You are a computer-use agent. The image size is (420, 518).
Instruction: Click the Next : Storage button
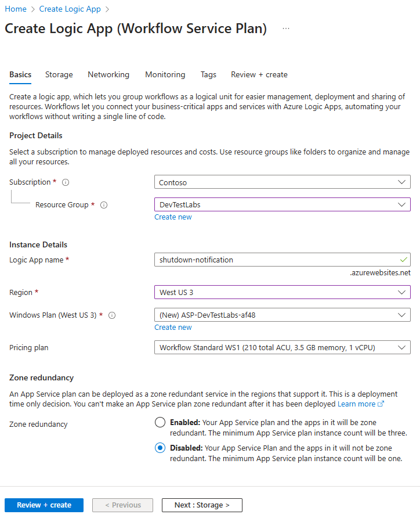click(x=202, y=505)
